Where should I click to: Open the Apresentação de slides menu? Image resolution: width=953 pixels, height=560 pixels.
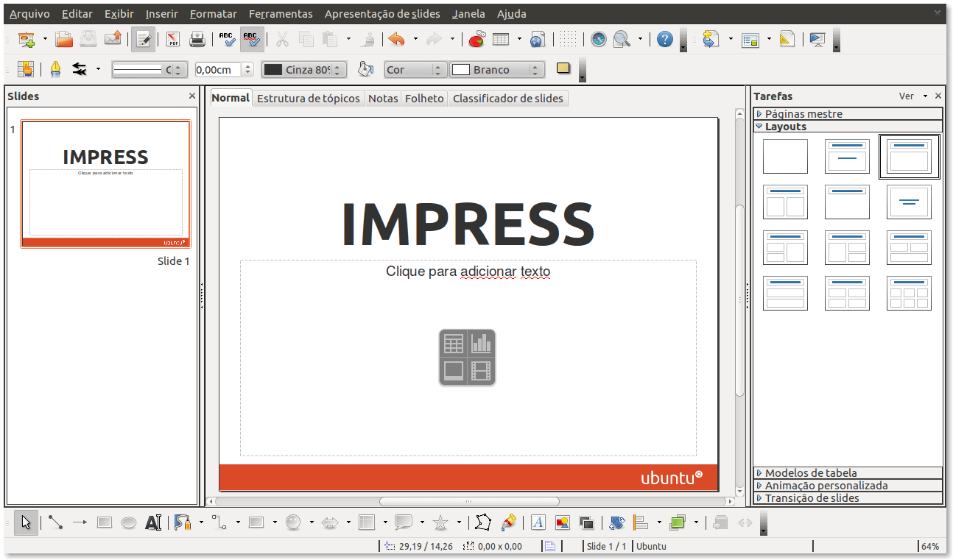[382, 14]
